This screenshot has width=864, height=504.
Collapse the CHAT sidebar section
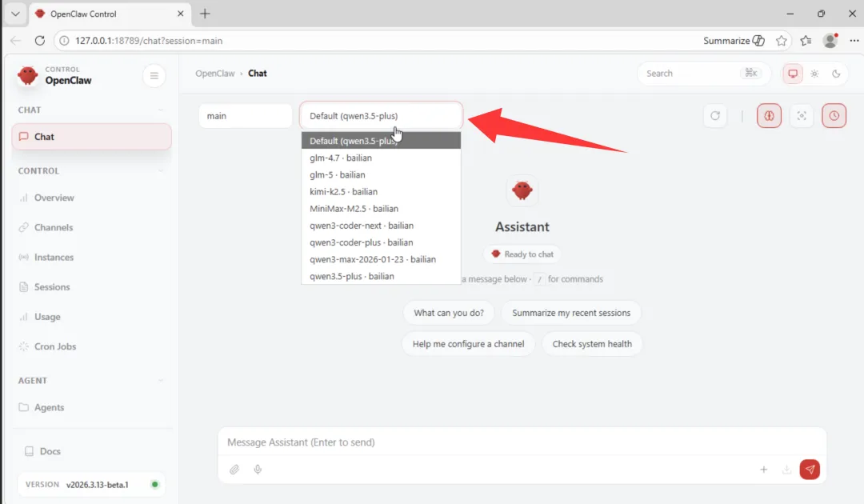click(x=160, y=110)
